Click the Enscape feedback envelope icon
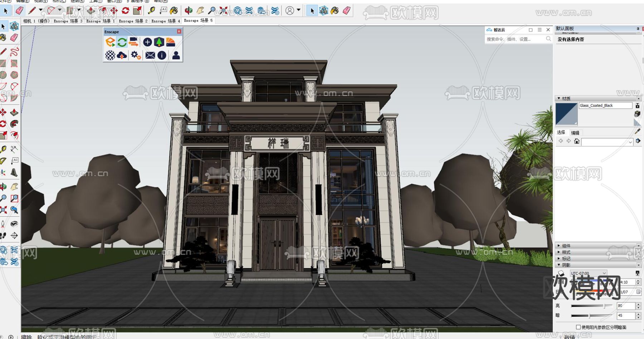Screen dimensions: 644x339 [150, 55]
